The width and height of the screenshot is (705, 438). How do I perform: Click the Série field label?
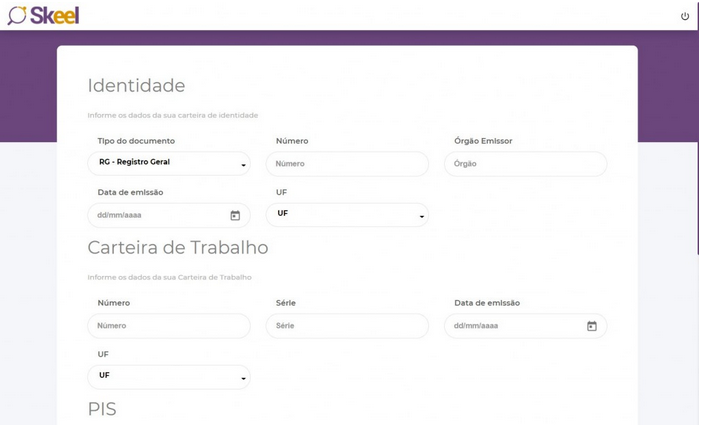click(x=286, y=303)
